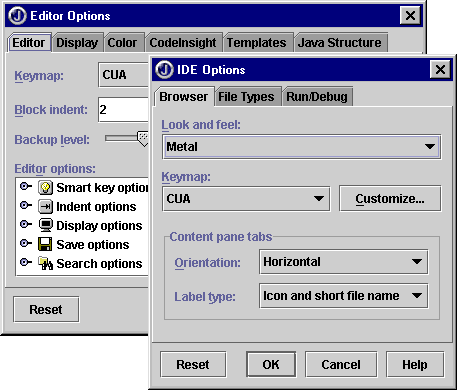458x391 pixels.
Task: Open the Label type dropdown
Action: pyautogui.click(x=343, y=296)
